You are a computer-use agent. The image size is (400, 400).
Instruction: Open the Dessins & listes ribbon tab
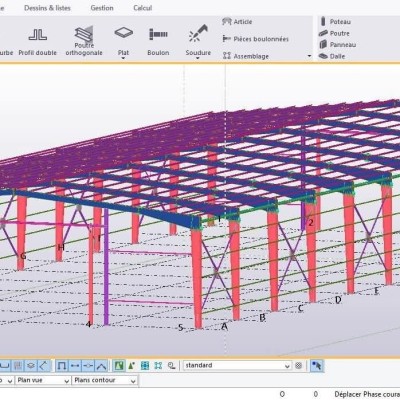click(x=47, y=8)
